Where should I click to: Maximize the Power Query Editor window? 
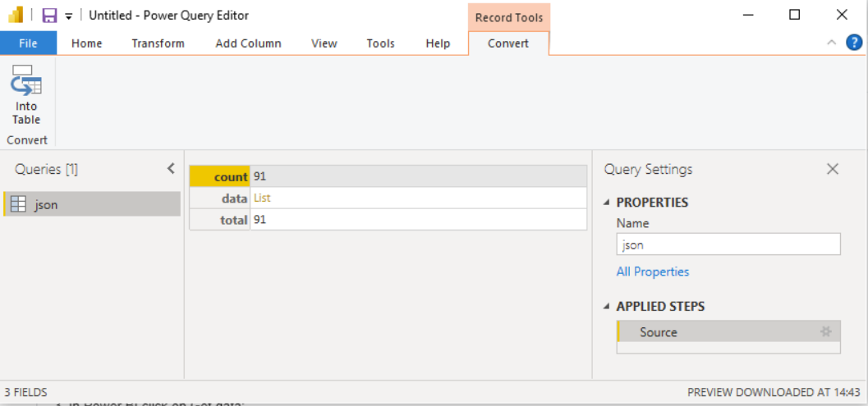[794, 15]
